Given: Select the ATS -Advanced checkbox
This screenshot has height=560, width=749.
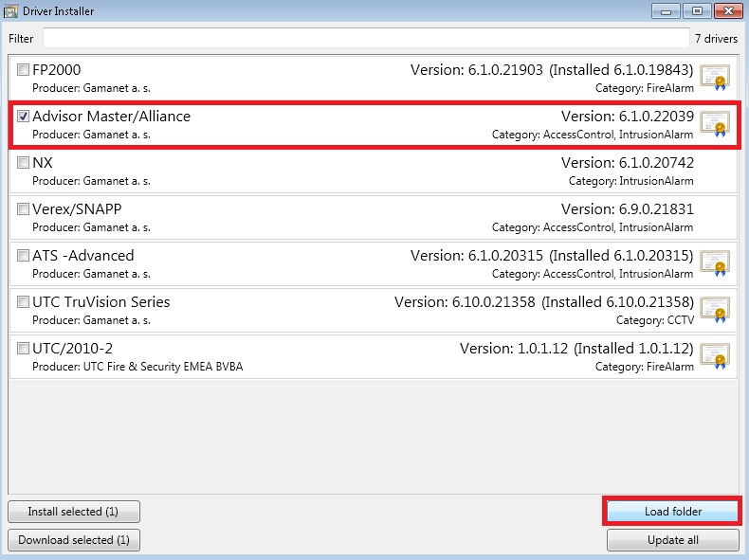Looking at the screenshot, I should (23, 256).
